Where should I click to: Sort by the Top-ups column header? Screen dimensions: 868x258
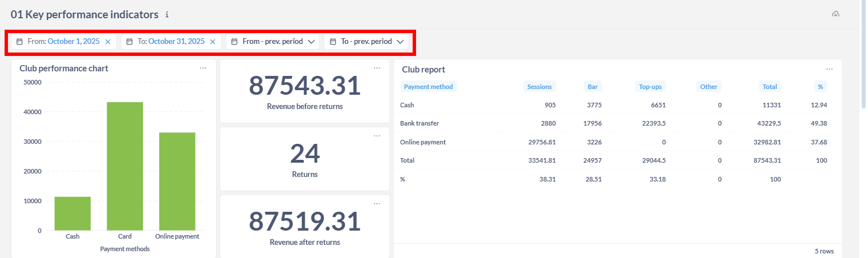tap(651, 87)
